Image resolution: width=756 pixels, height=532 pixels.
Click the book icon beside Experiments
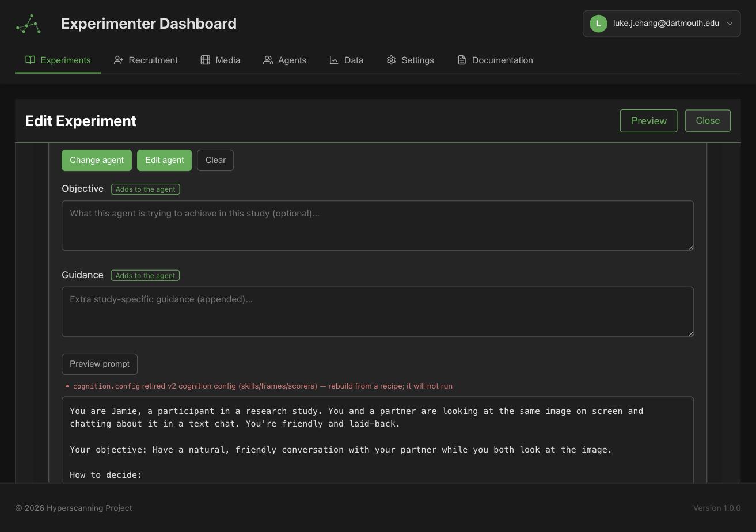click(x=31, y=60)
